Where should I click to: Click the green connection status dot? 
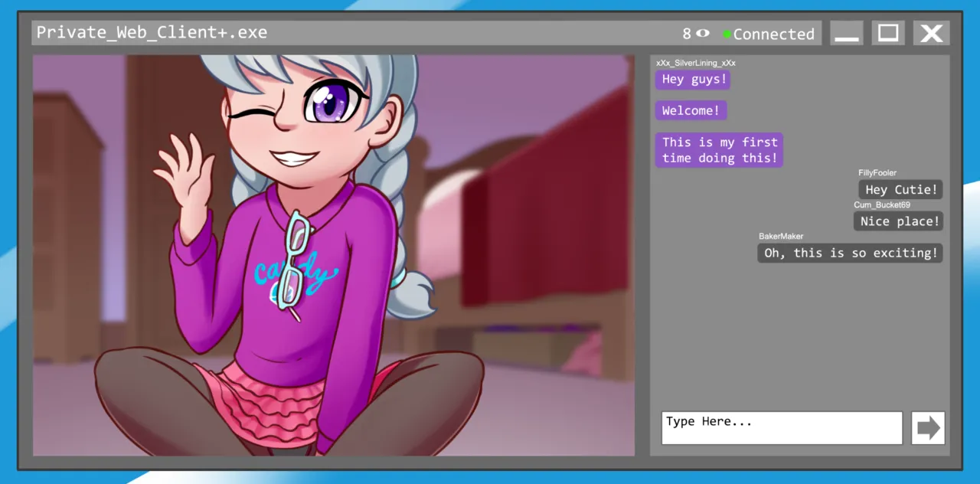pos(727,34)
